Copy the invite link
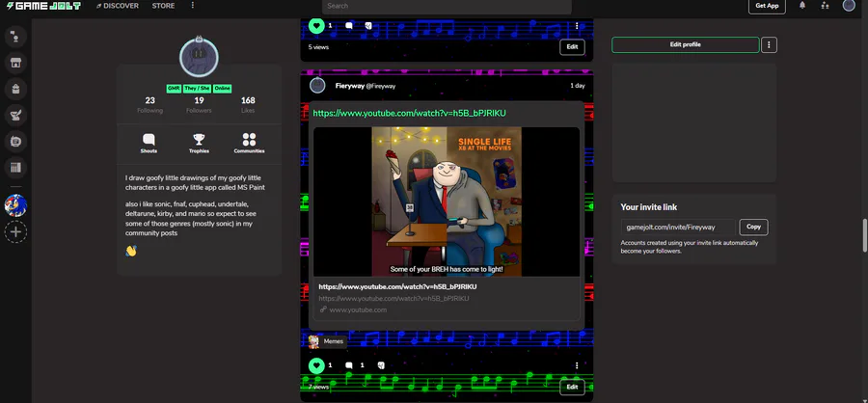The width and height of the screenshot is (868, 403). pos(753,227)
